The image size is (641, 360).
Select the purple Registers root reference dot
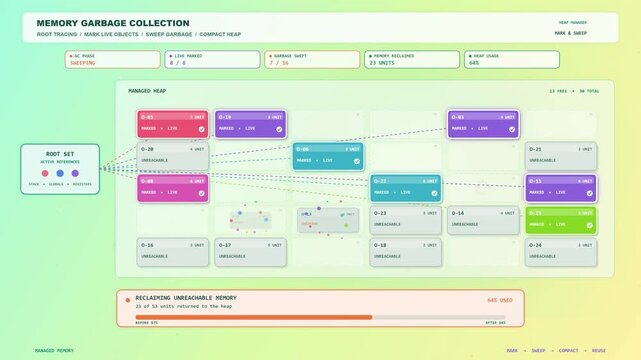pos(75,173)
